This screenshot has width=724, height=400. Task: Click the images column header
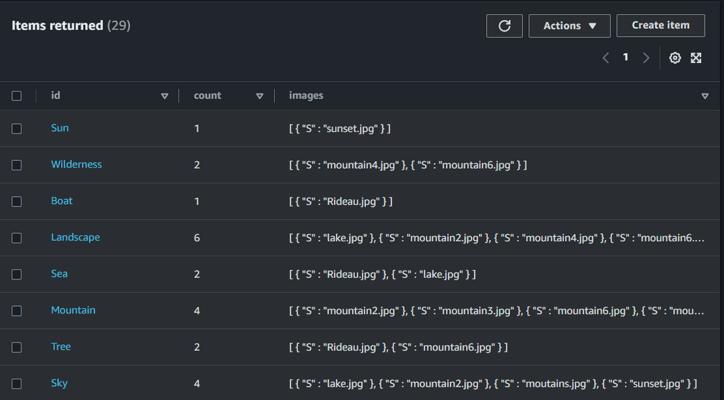tap(306, 96)
